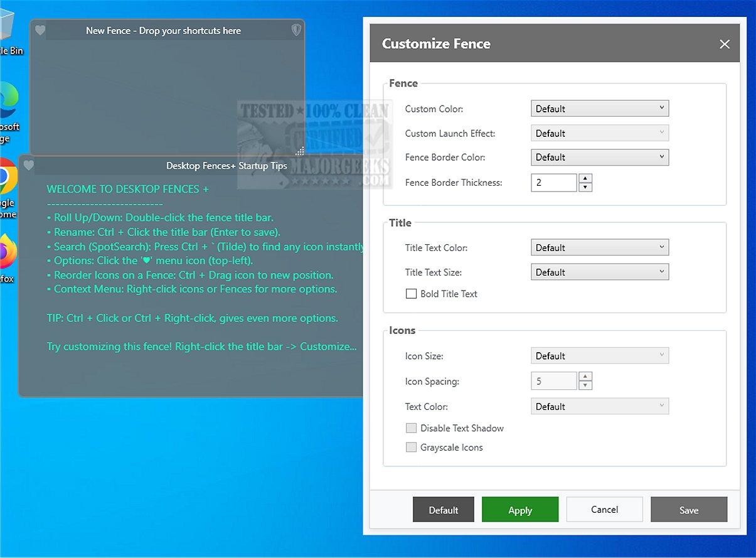Open Icon Size dropdown
The height and width of the screenshot is (558, 756).
coord(600,356)
